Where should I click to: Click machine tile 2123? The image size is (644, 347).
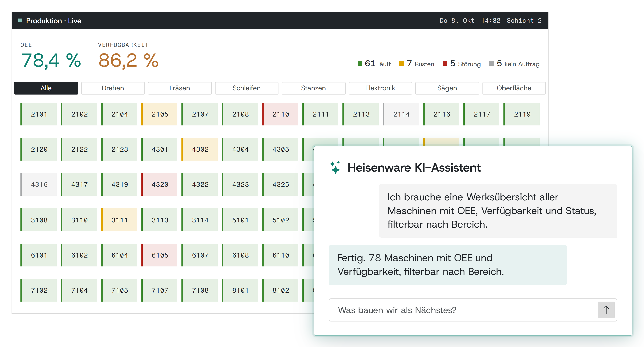click(119, 149)
